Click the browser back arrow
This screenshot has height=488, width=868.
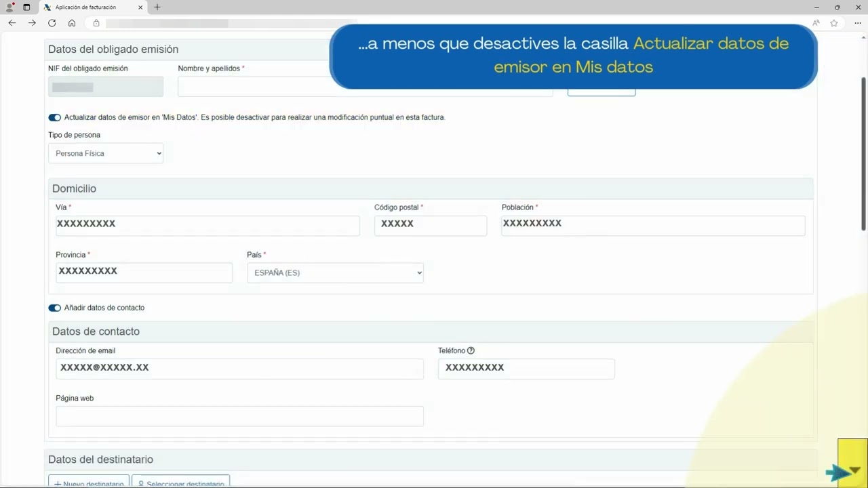[12, 23]
